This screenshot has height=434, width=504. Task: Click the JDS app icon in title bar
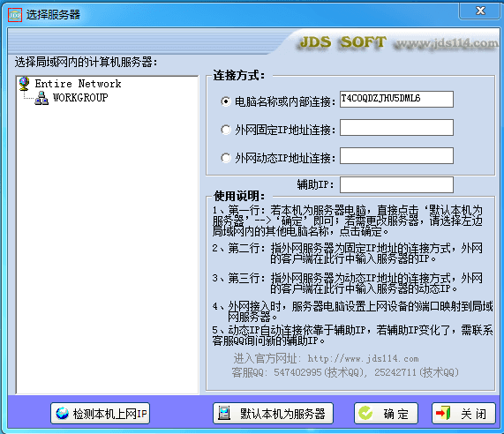15,15
